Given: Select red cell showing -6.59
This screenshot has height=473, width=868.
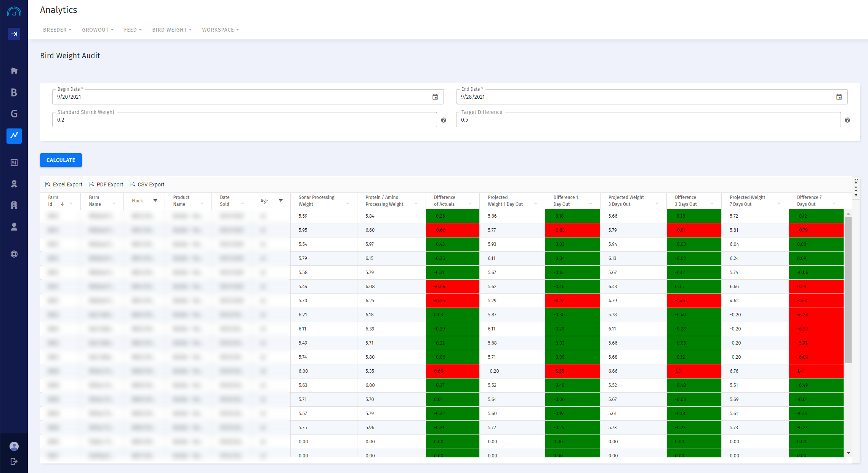Looking at the screenshot, I should click(x=816, y=329).
